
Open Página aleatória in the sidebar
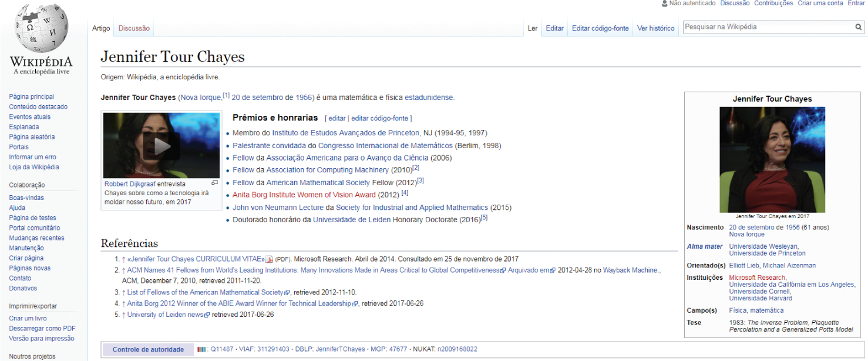[x=32, y=136]
